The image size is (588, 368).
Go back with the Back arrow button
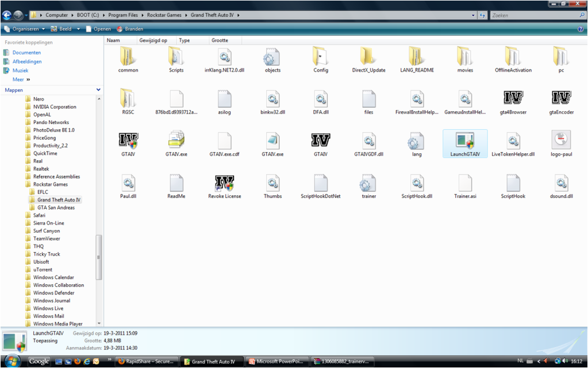(x=7, y=16)
